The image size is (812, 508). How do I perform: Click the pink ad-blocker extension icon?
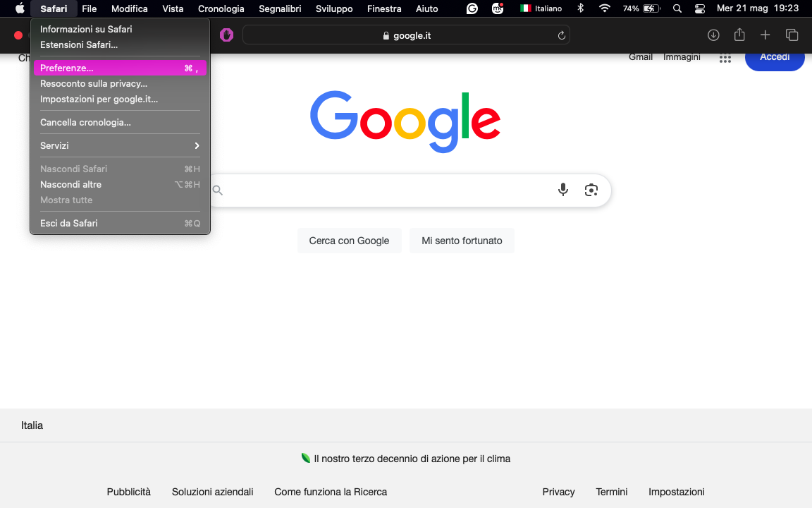point(226,35)
